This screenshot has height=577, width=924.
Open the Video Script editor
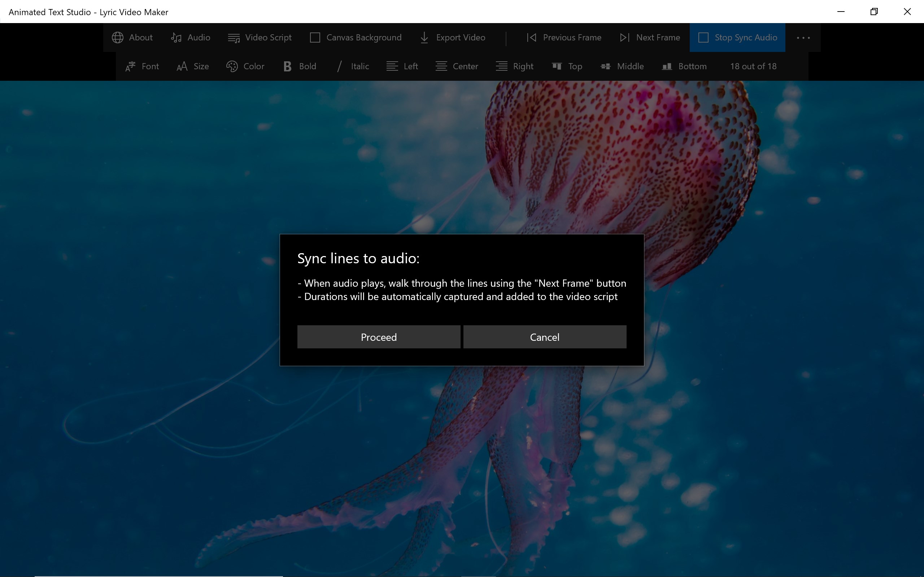tap(260, 38)
